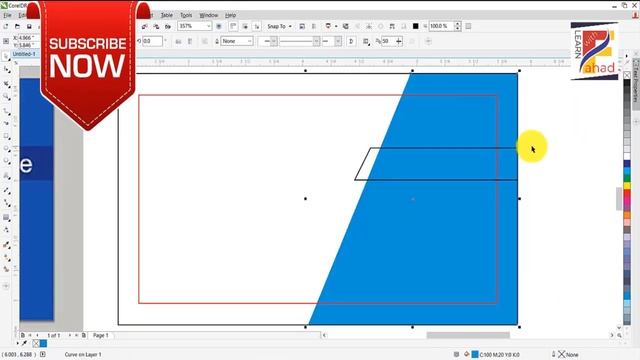Open the Help menu
This screenshot has width=640, height=360.
click(231, 15)
